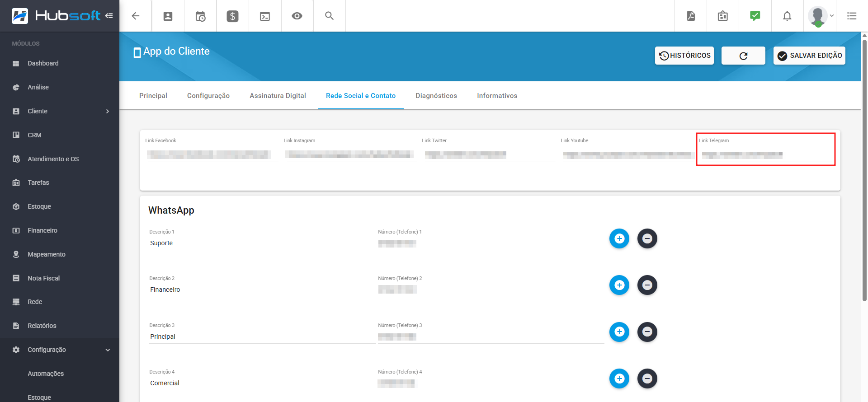This screenshot has width=868, height=402.
Task: Open Rede module in sidebar
Action: (x=60, y=302)
